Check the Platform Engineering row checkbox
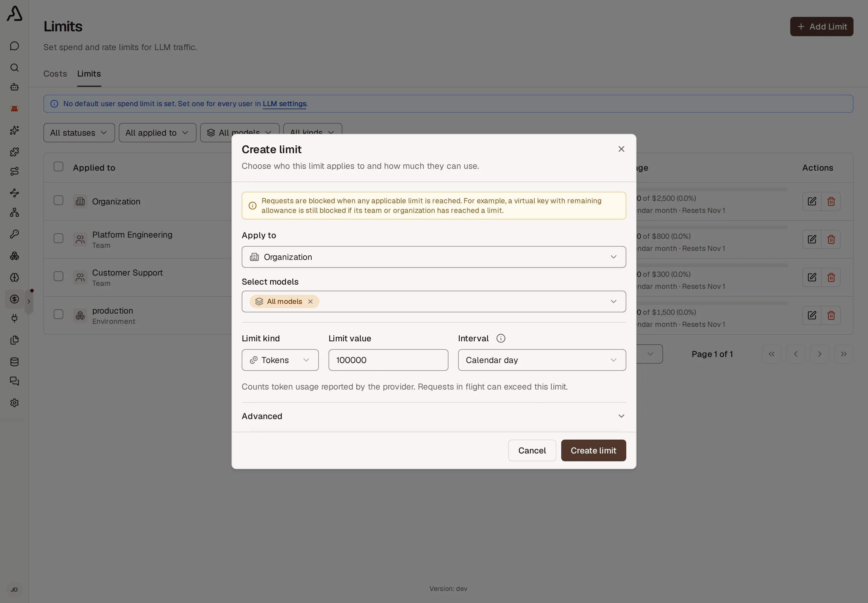Screen dimensions: 868x603 coord(58,238)
